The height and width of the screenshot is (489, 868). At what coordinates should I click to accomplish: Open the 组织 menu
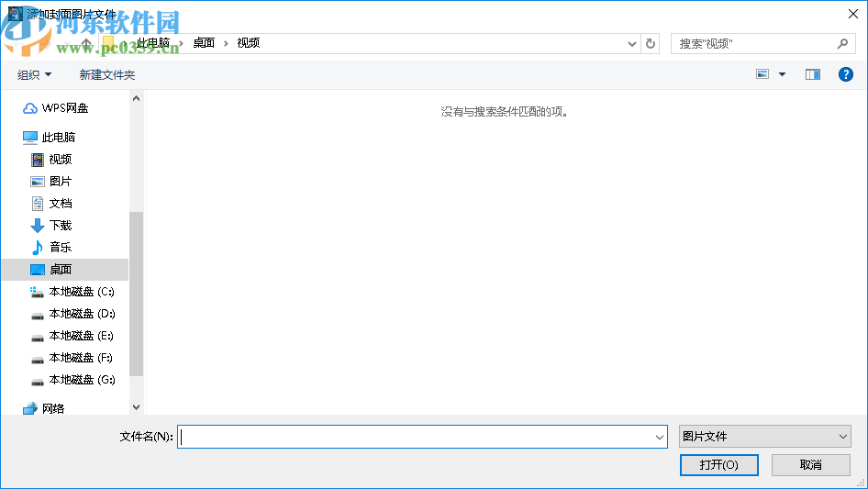pos(34,74)
